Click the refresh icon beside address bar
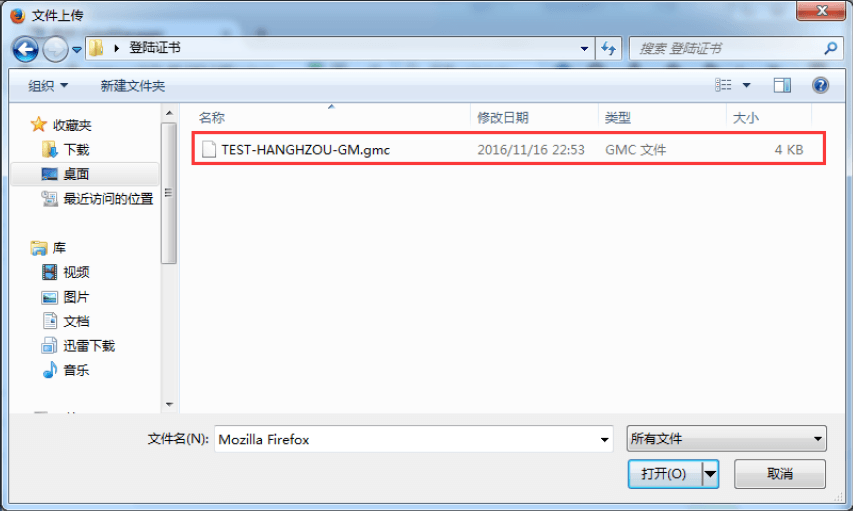Viewport: 853px width, 511px height. point(609,48)
